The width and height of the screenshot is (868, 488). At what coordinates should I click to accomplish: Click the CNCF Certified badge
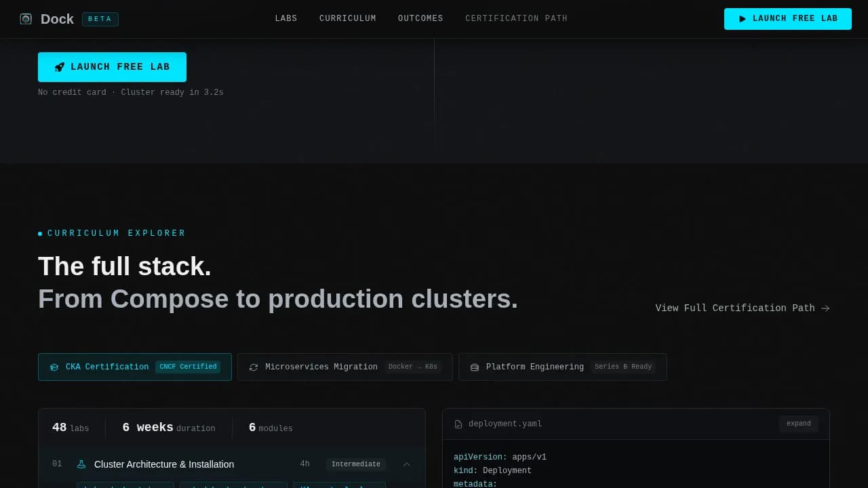pyautogui.click(x=189, y=367)
